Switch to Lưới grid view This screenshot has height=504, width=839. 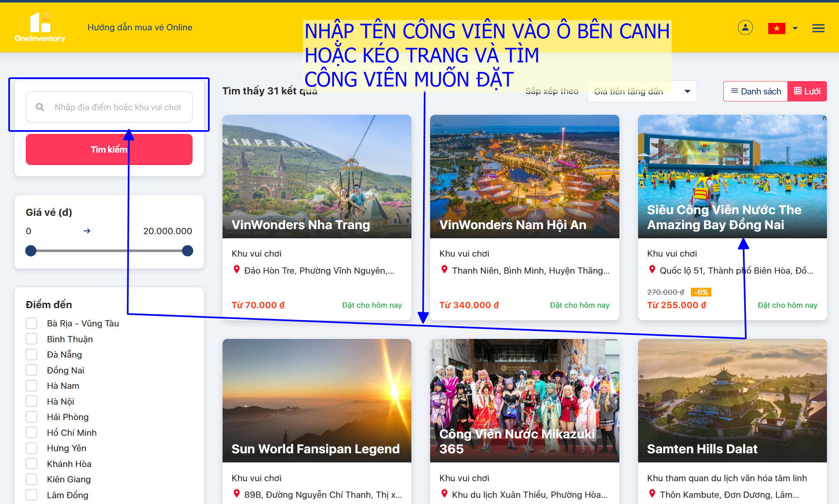(807, 91)
